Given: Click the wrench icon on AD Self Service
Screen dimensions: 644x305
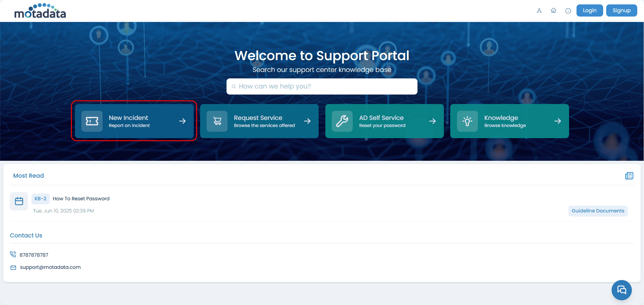Looking at the screenshot, I should point(342,121).
